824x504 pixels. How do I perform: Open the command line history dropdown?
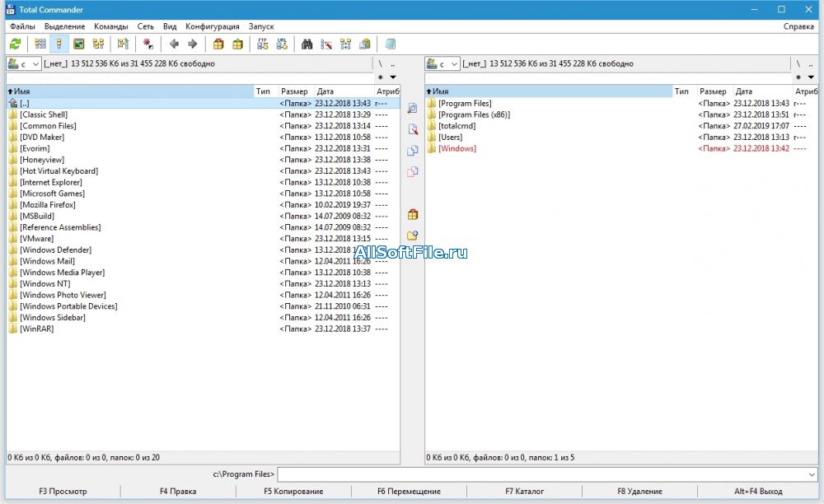[x=812, y=474]
